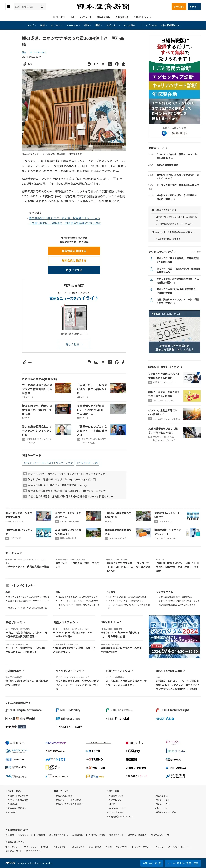Open the #パリ2024 topic tag

tap(151, 25)
